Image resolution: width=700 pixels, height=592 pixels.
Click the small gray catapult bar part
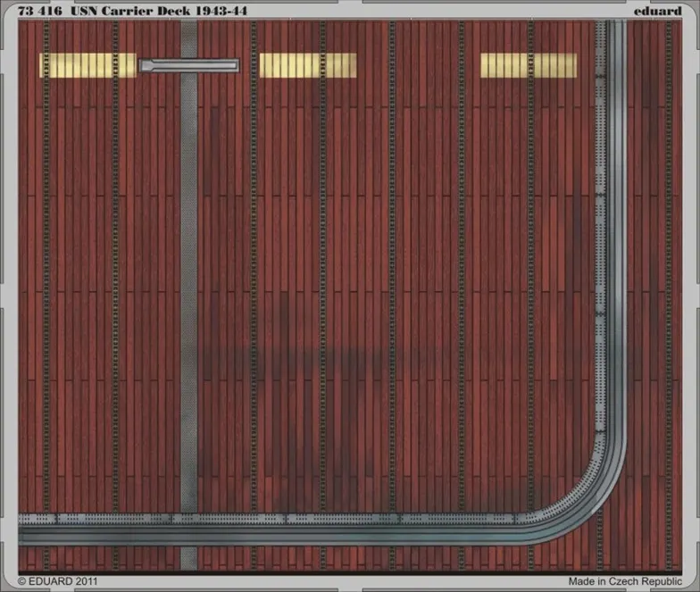pos(189,66)
